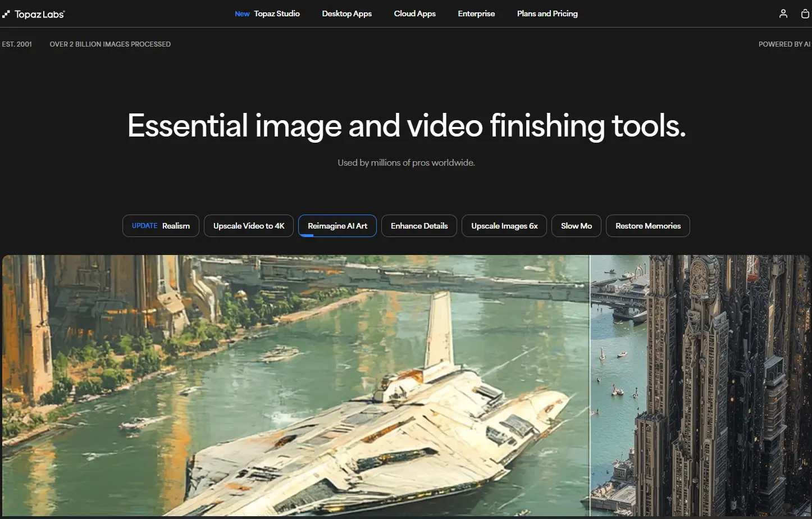Image resolution: width=812 pixels, height=519 pixels.
Task: Click the Topaz Labs logo icon
Action: pyautogui.click(x=7, y=13)
